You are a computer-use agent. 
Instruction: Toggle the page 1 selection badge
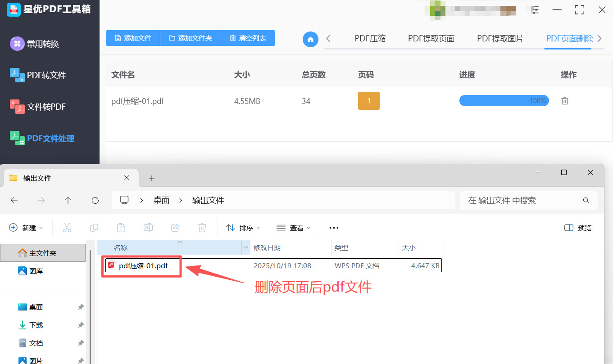368,101
